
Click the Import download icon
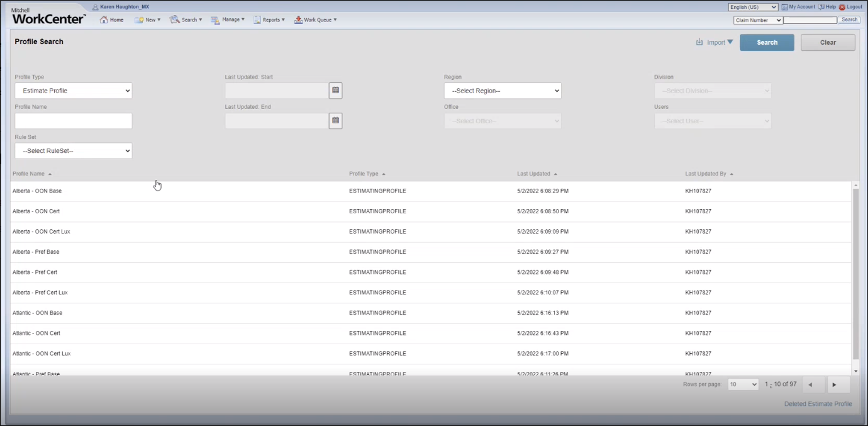[x=699, y=42]
